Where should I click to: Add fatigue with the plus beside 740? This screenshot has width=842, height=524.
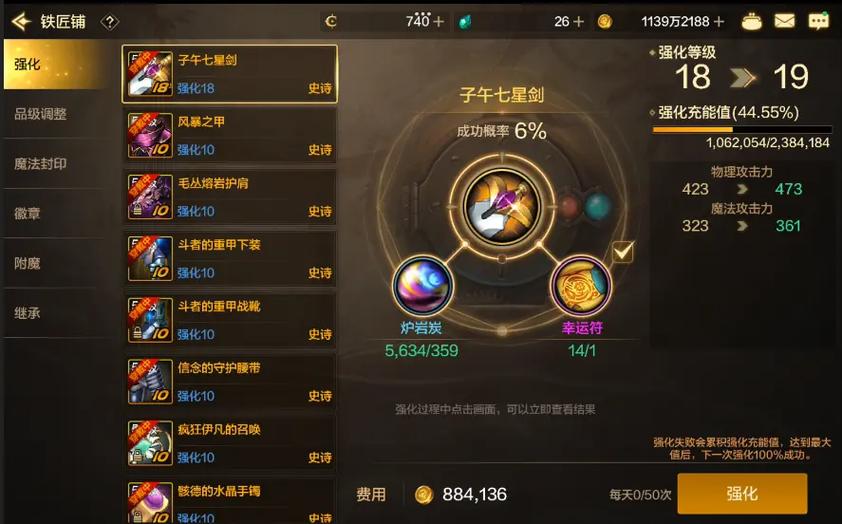(x=439, y=21)
